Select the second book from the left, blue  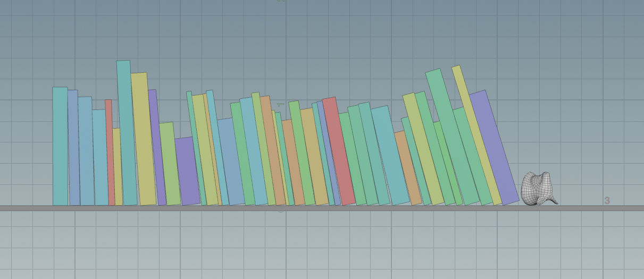click(x=73, y=149)
